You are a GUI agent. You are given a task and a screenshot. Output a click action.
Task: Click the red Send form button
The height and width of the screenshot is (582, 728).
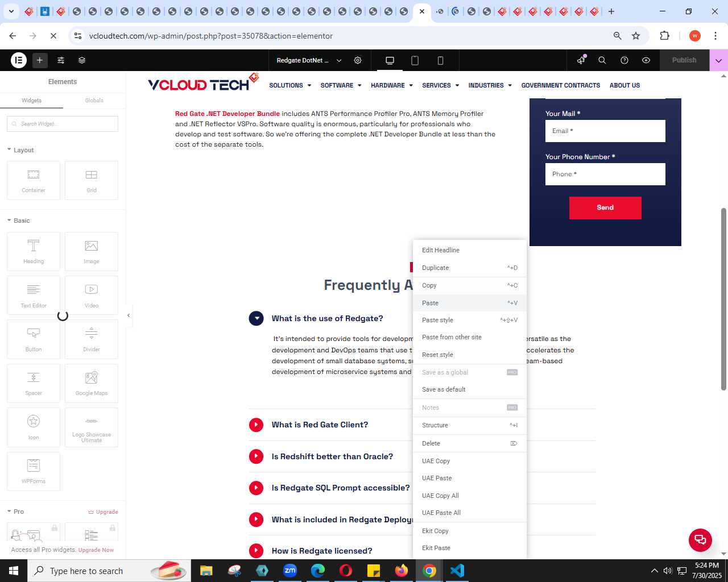pos(605,208)
